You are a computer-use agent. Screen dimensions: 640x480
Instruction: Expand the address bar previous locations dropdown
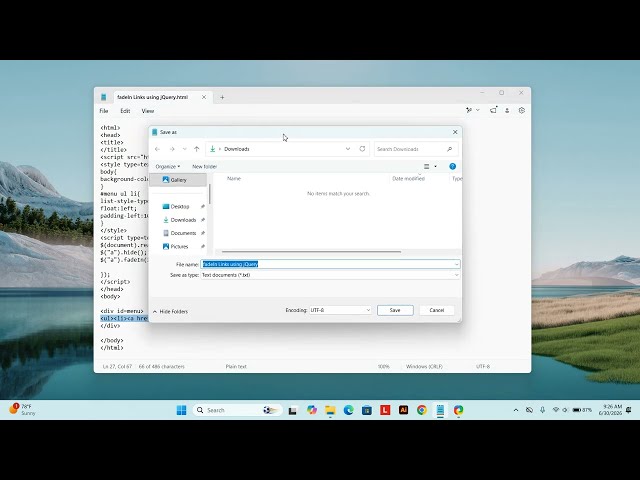tap(348, 149)
